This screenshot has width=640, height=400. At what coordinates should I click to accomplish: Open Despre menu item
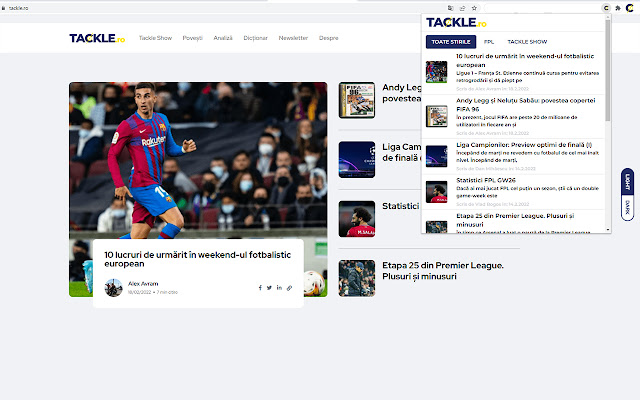329,38
